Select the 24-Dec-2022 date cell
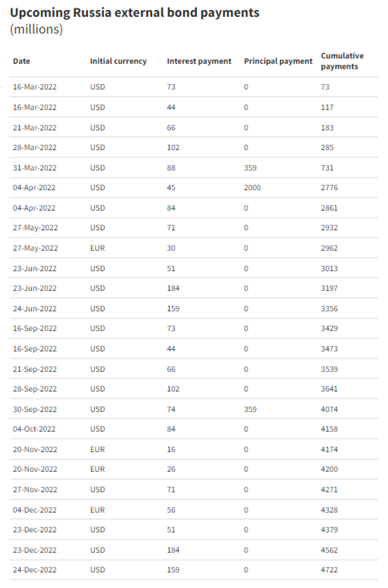This screenshot has height=588, width=388. [x=34, y=570]
